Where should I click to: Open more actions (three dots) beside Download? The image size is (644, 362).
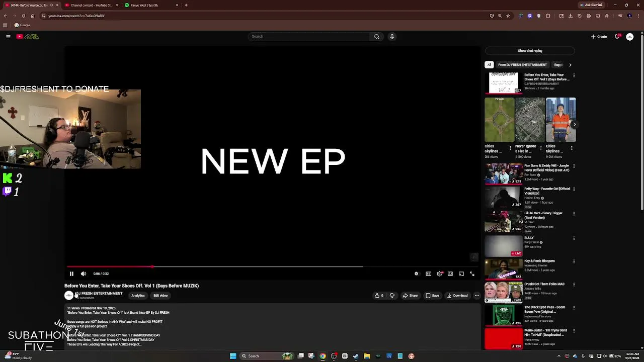477,296
